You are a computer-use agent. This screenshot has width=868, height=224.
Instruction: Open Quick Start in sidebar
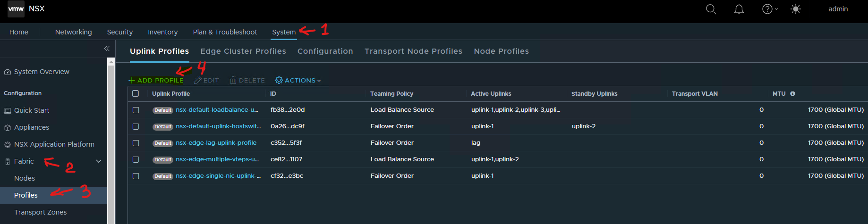click(x=32, y=110)
